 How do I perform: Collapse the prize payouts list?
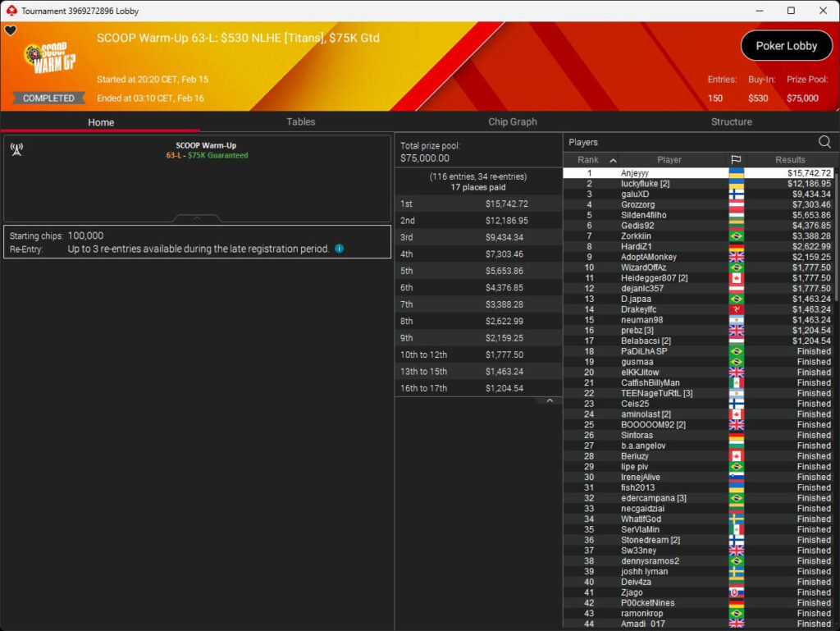point(550,400)
